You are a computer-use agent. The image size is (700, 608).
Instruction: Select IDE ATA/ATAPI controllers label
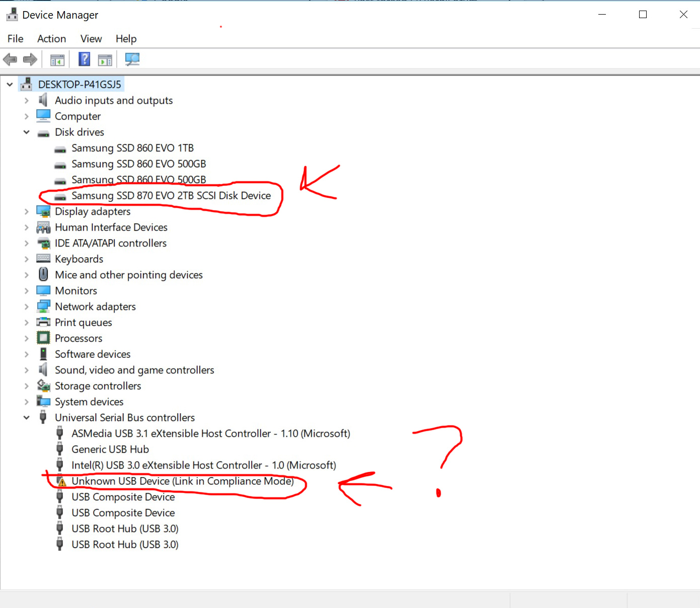click(111, 243)
